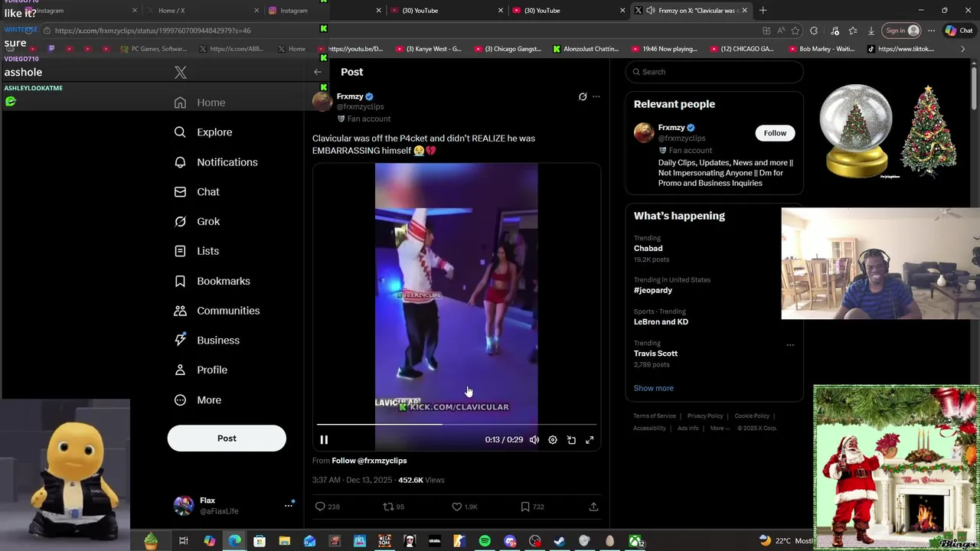The height and width of the screenshot is (551, 980).
Task: Toggle video picture-in-picture mode
Action: [571, 440]
